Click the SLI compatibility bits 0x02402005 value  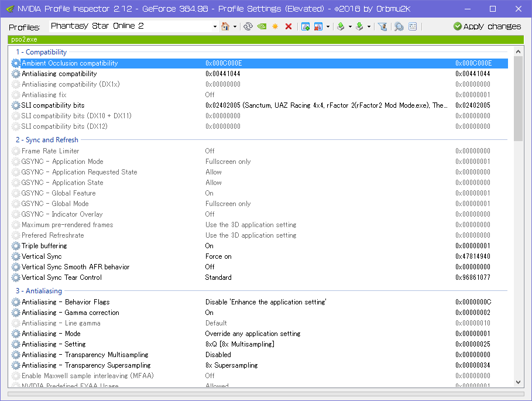click(x=327, y=105)
